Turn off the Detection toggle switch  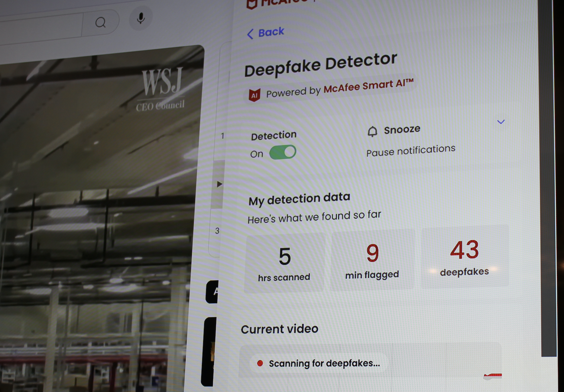tap(283, 152)
